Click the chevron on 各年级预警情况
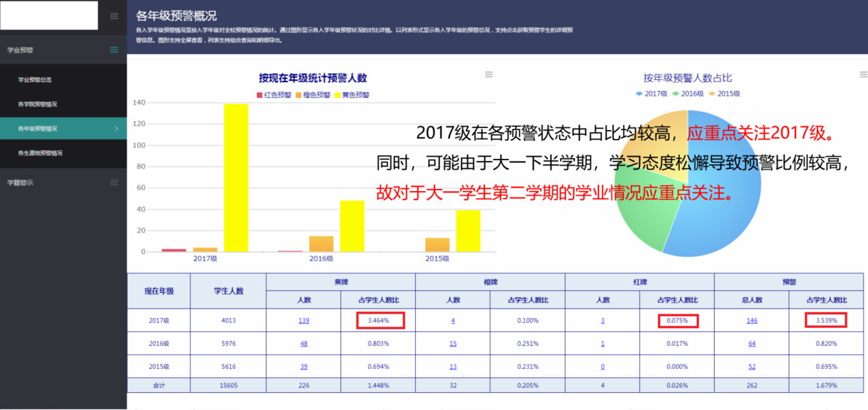The height and width of the screenshot is (410, 868). pyautogui.click(x=116, y=129)
